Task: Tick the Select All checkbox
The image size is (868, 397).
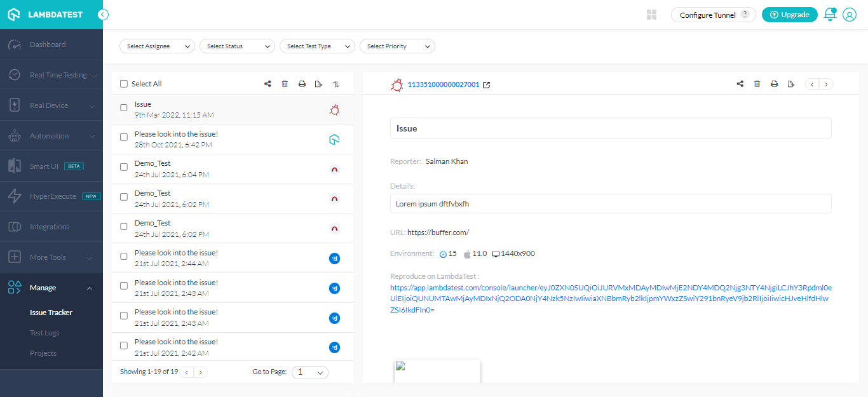Action: click(124, 84)
